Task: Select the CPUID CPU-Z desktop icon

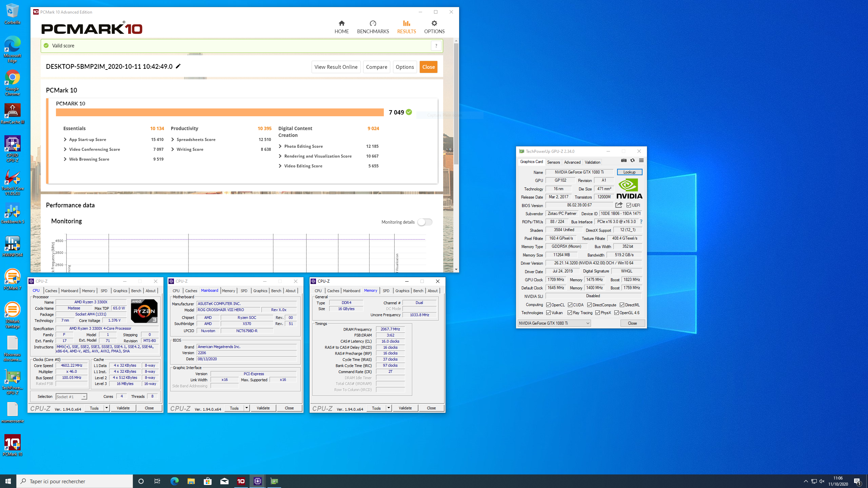Action: 13,149
